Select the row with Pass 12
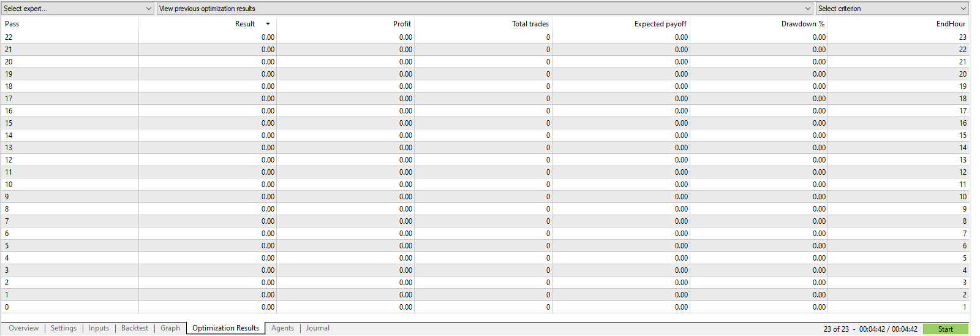The height and width of the screenshot is (336, 980). 484,160
